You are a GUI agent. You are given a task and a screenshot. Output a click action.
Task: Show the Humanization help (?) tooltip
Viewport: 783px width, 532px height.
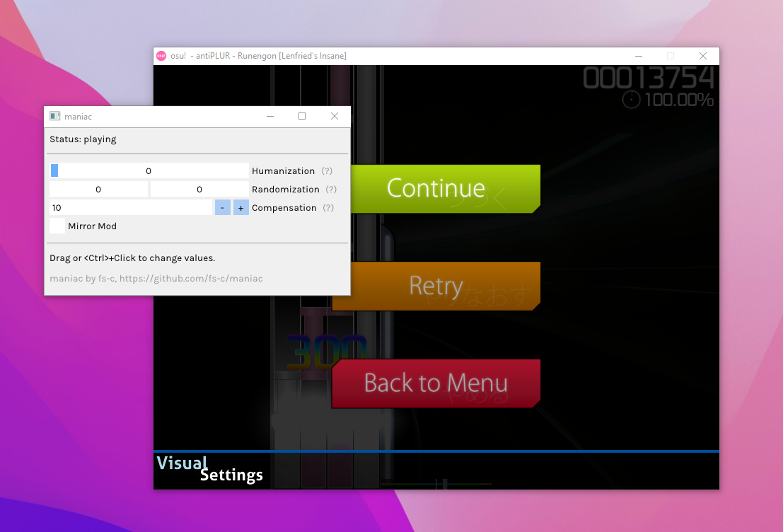(x=327, y=170)
